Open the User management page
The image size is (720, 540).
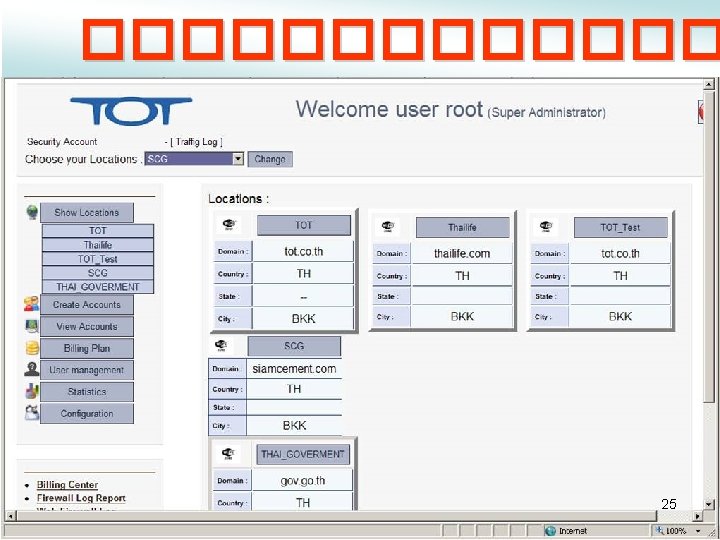(x=87, y=370)
